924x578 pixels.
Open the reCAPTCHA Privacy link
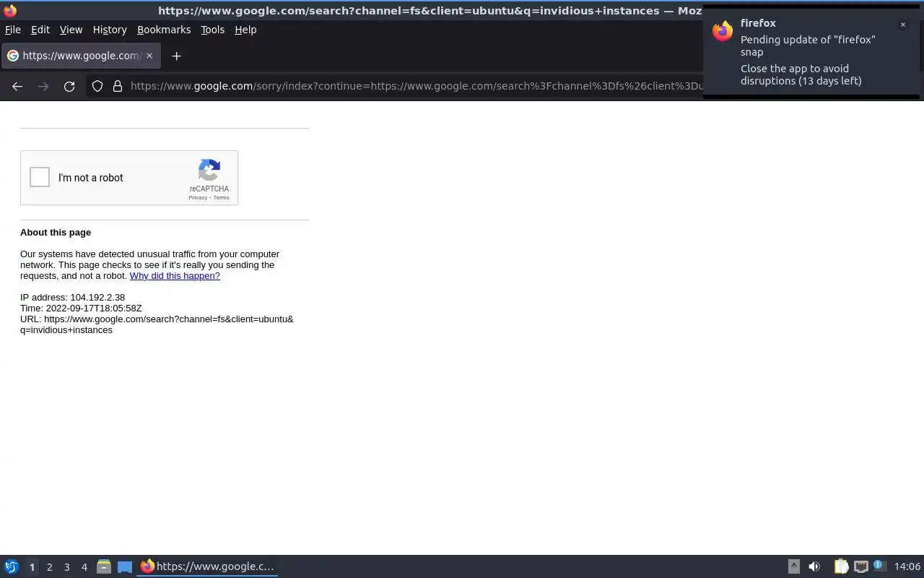pyautogui.click(x=198, y=197)
